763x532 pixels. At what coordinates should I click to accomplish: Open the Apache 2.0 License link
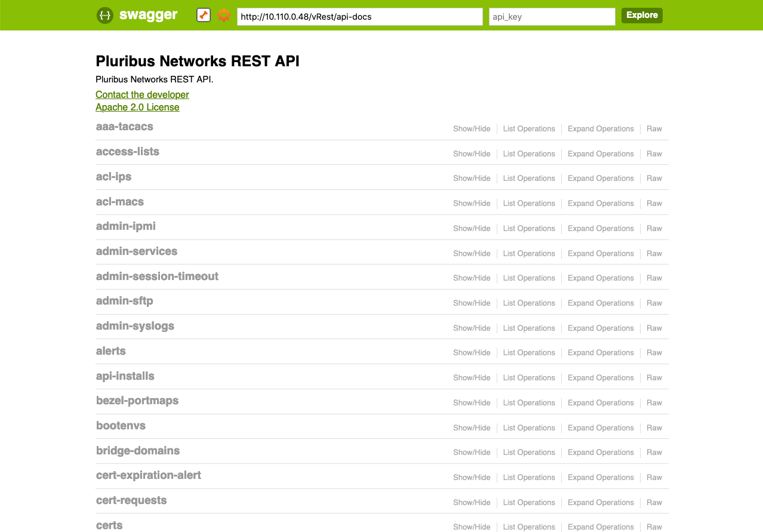tap(137, 107)
